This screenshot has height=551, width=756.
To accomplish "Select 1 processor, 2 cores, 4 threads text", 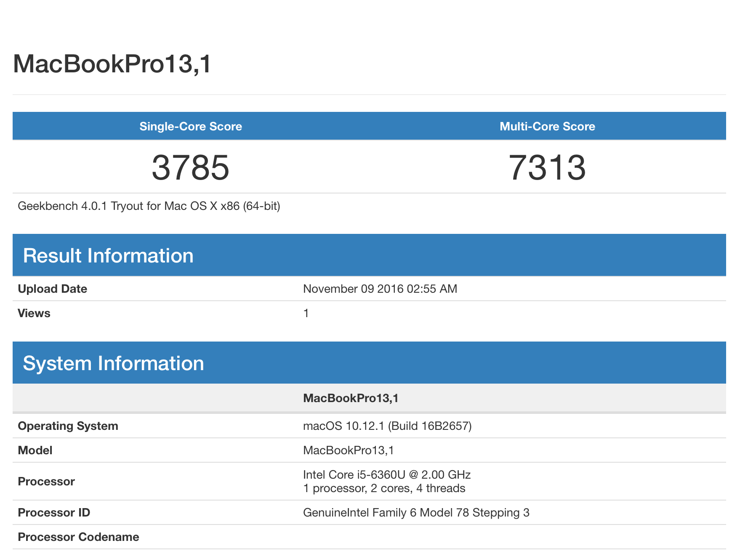I will tap(384, 488).
